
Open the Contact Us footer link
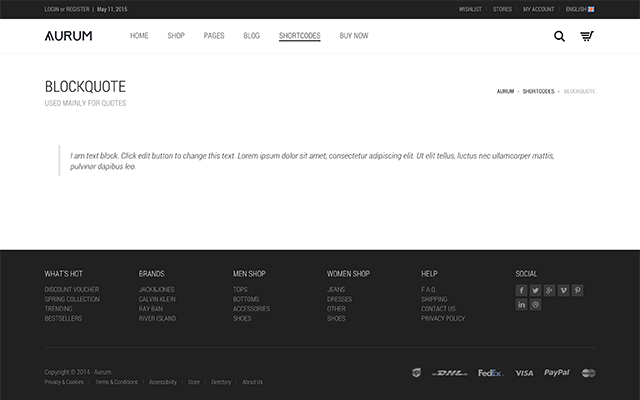point(438,309)
